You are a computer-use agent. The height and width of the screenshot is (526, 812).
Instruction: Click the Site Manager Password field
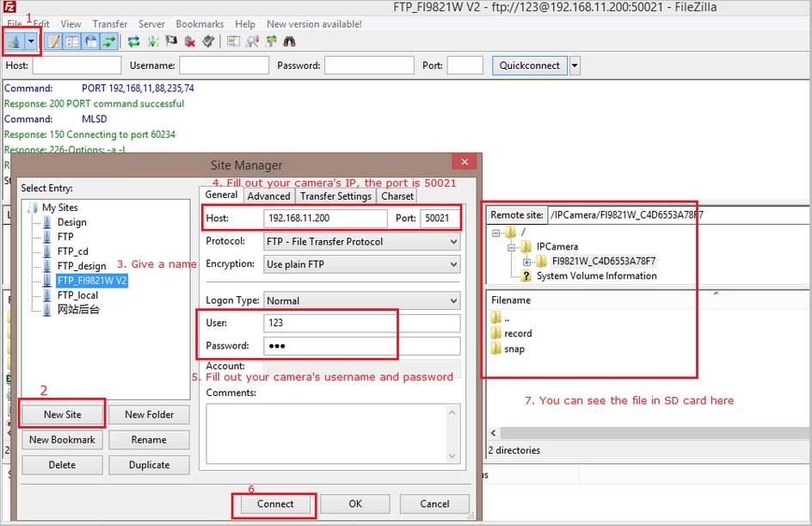click(361, 346)
